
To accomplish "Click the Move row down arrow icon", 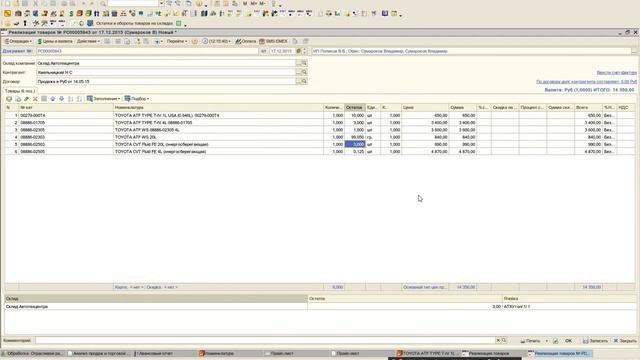I will pyautogui.click(x=62, y=99).
